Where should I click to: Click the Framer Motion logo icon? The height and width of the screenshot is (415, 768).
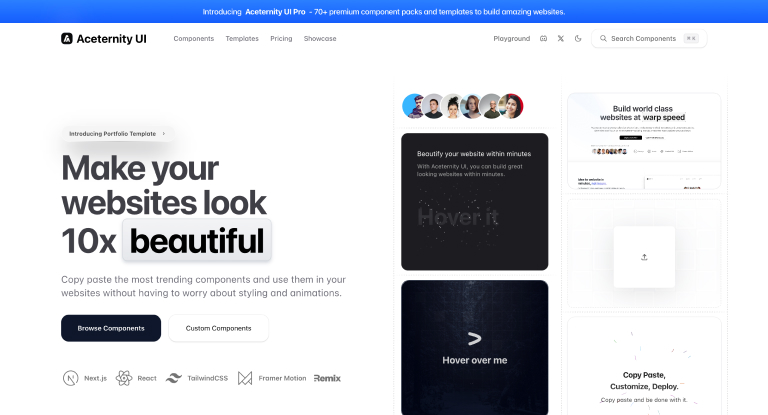pos(245,378)
